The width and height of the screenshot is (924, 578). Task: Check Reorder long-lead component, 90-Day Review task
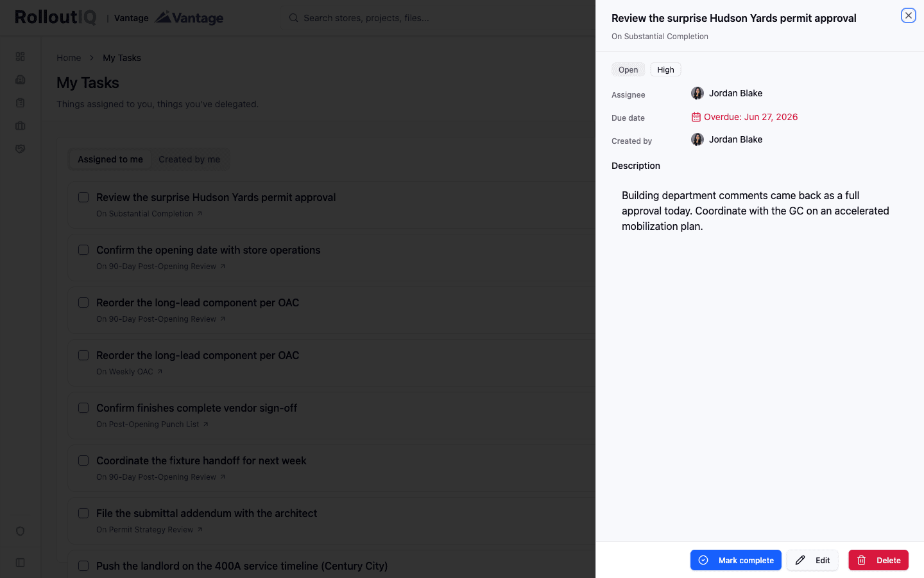83,302
